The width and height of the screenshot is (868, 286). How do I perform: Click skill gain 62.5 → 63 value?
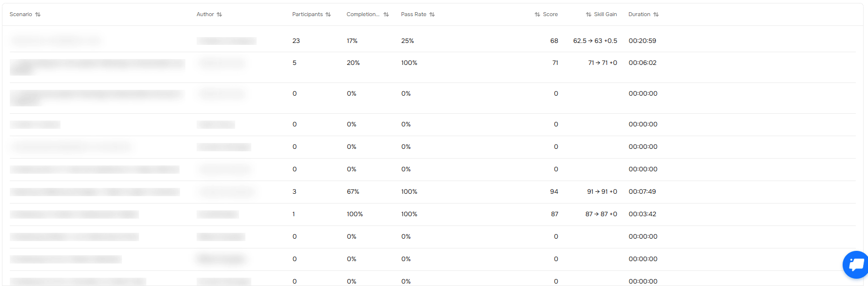(x=595, y=41)
